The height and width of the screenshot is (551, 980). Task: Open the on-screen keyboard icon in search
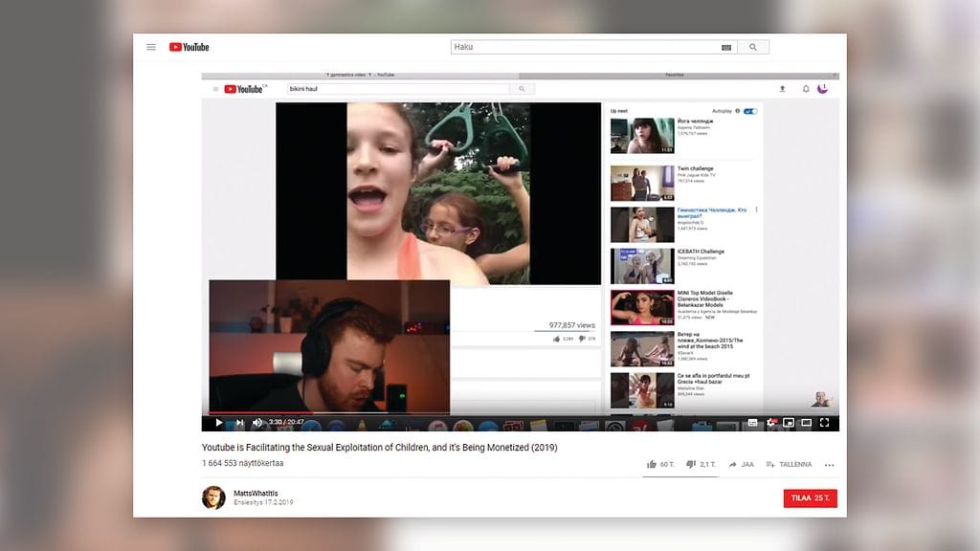tap(725, 46)
